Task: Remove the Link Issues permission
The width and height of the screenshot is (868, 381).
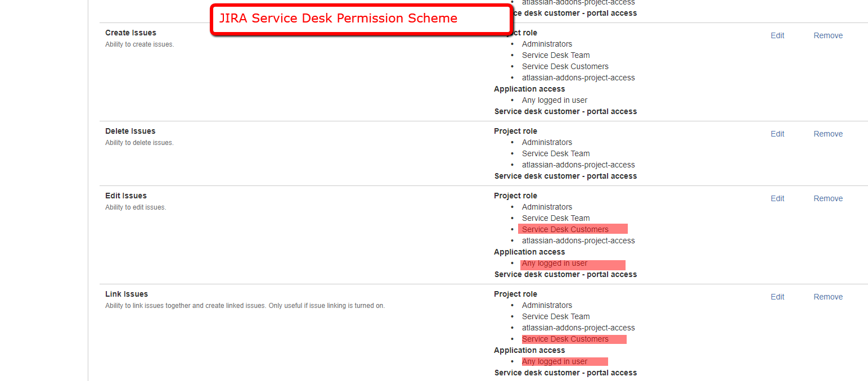Action: [828, 297]
